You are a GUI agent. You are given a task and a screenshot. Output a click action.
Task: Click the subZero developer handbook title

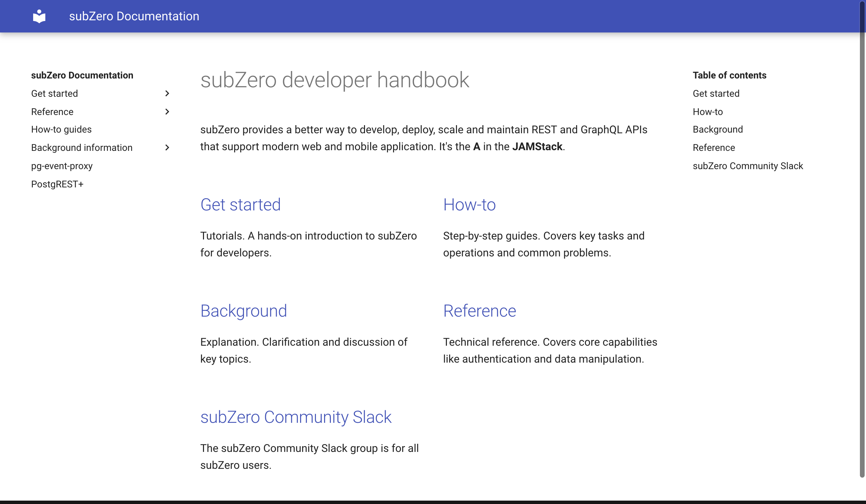[335, 80]
